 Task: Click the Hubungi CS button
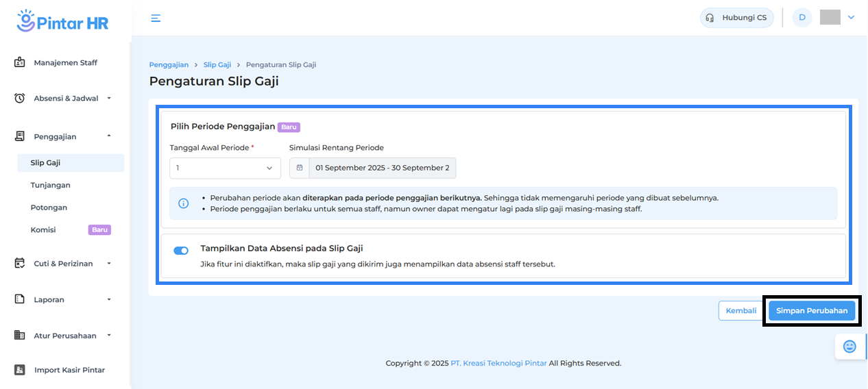[x=737, y=18]
